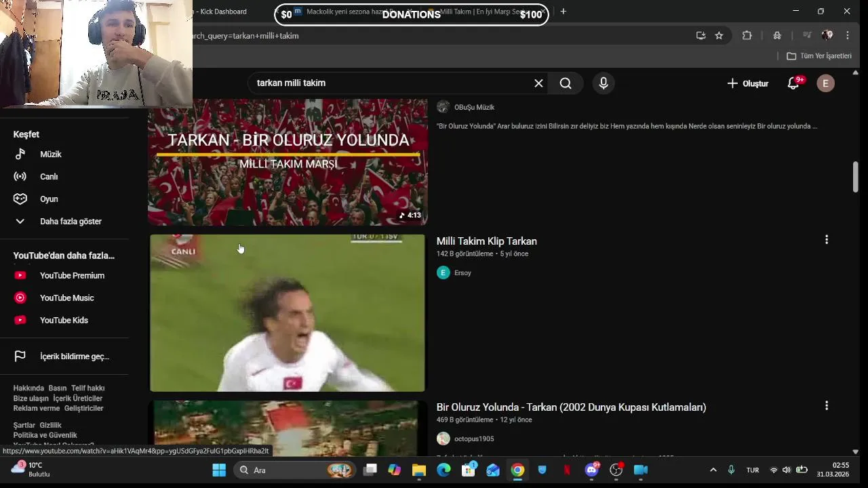The image size is (868, 488).
Task: Click install/cast icon in address bar
Action: [x=701, y=36]
